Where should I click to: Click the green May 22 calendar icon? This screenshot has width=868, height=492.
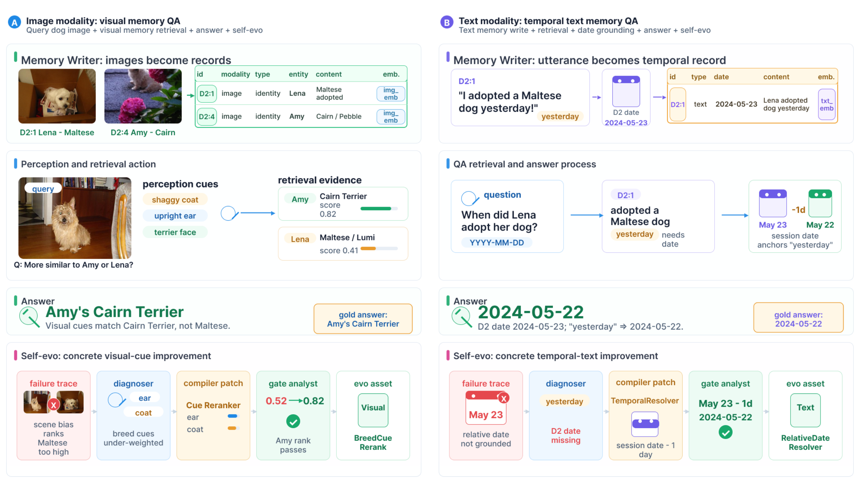pos(820,203)
